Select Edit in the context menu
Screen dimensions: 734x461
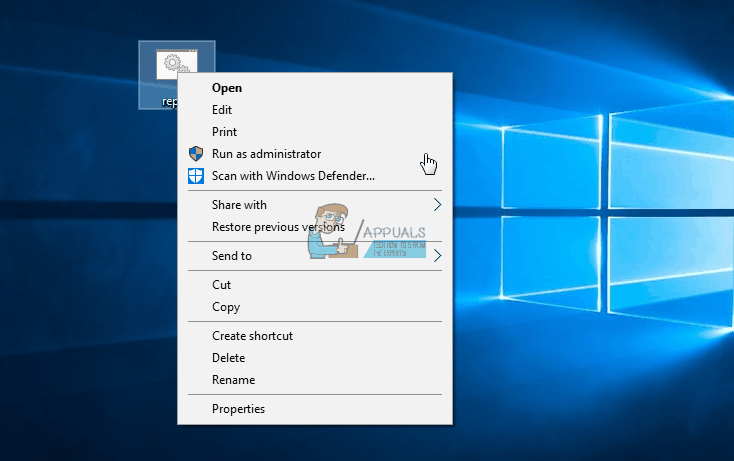(x=223, y=110)
